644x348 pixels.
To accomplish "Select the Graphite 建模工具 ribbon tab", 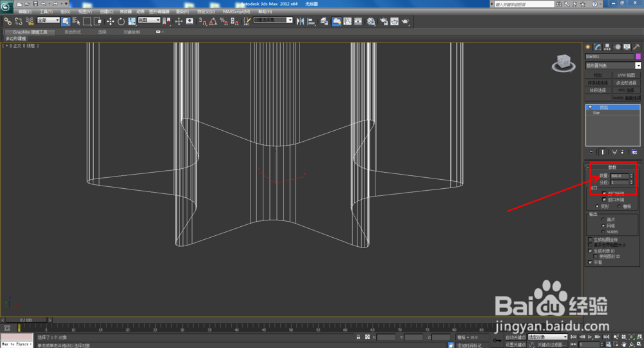I will click(30, 32).
